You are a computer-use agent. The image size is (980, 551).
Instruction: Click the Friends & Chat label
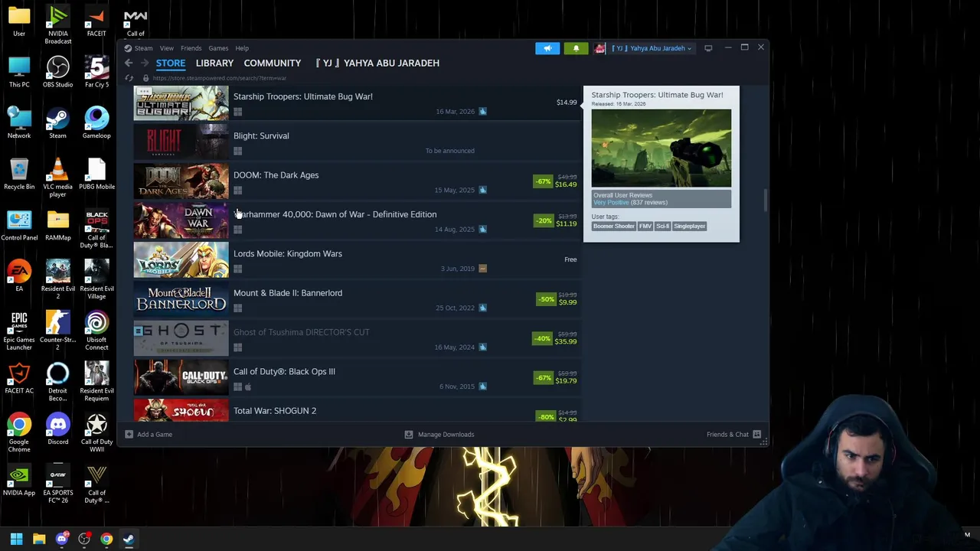727,434
